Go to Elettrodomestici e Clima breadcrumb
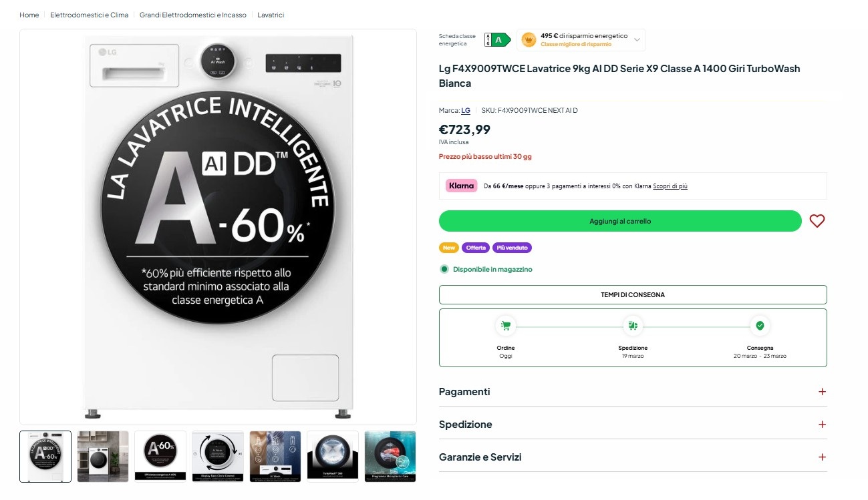868x500 pixels. point(89,15)
